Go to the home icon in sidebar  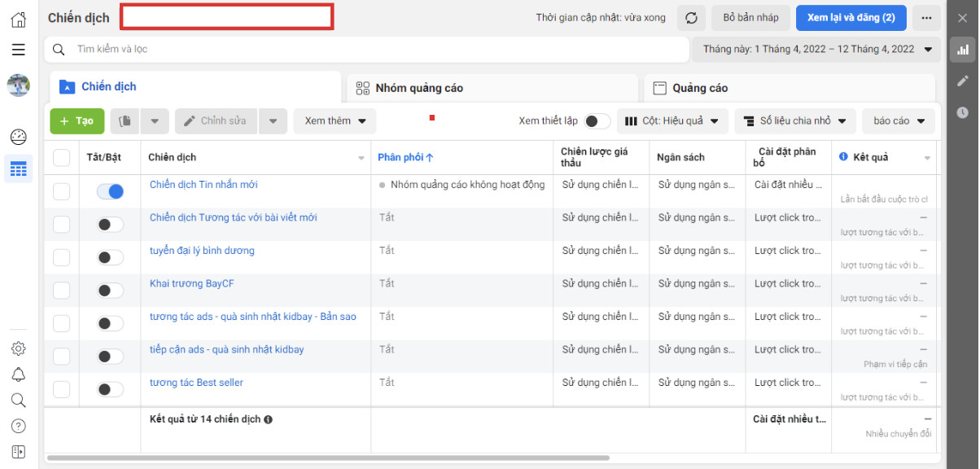[18, 20]
